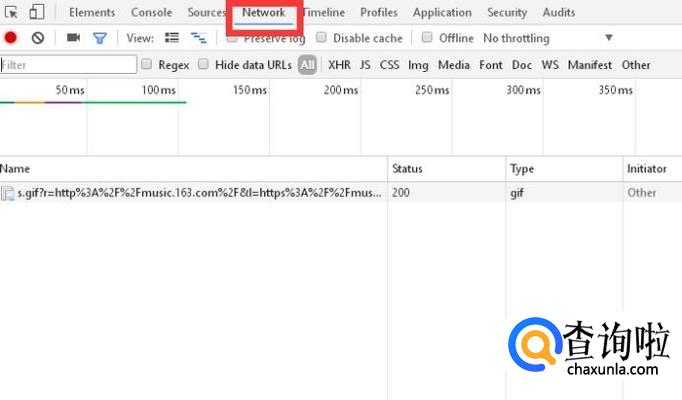This screenshot has height=400, width=682.
Task: Enable the Offline checkbox
Action: 427,37
